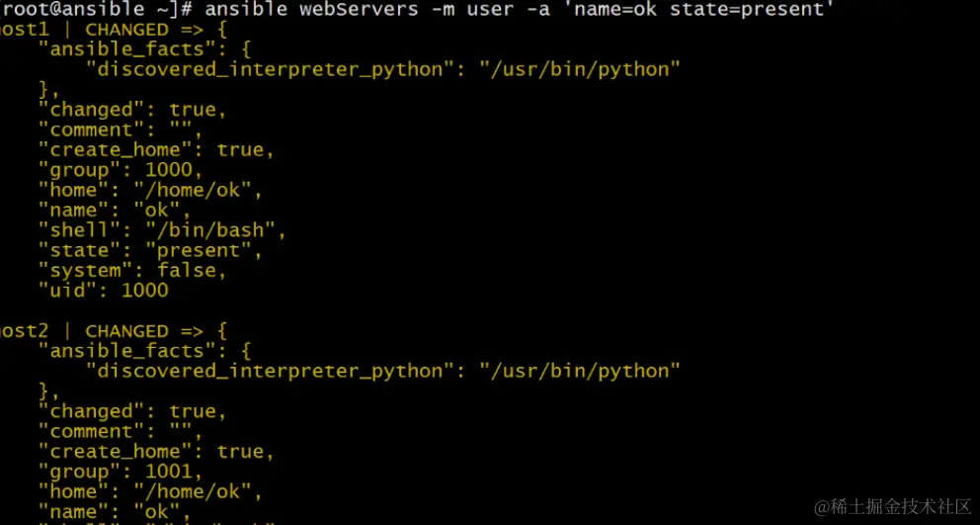
Task: Click the "system": false line
Action: (x=132, y=270)
